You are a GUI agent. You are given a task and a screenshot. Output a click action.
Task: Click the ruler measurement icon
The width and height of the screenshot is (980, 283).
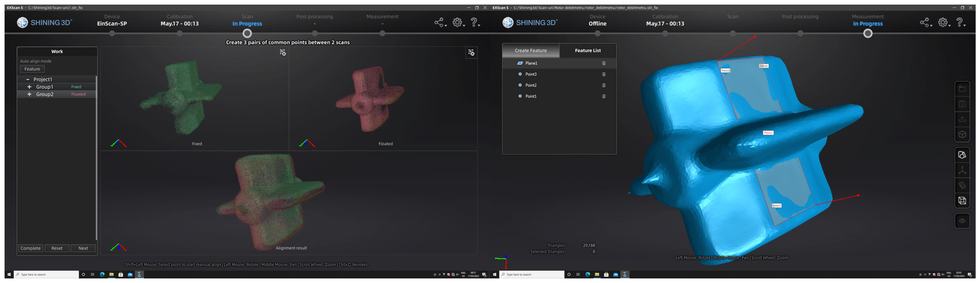tap(962, 185)
